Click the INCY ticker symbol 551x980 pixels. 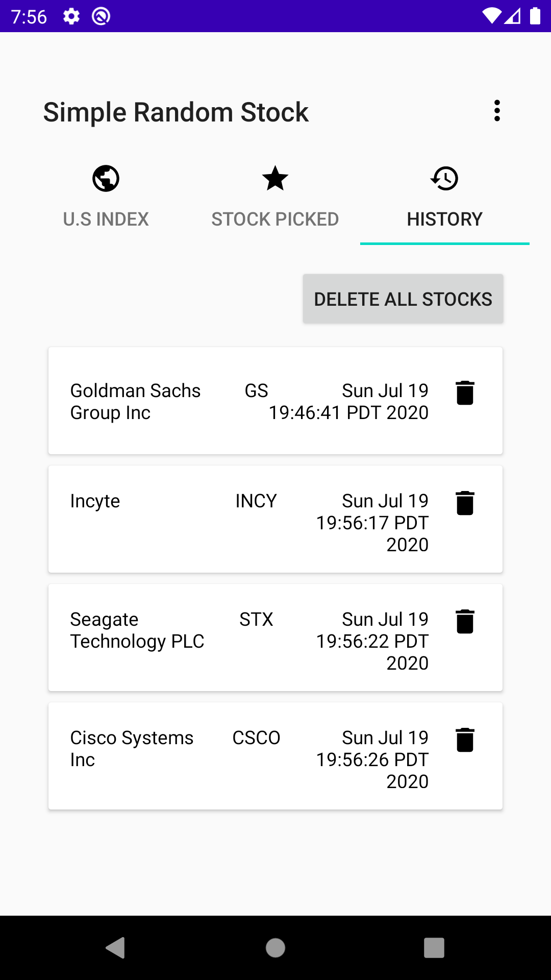coord(256,501)
